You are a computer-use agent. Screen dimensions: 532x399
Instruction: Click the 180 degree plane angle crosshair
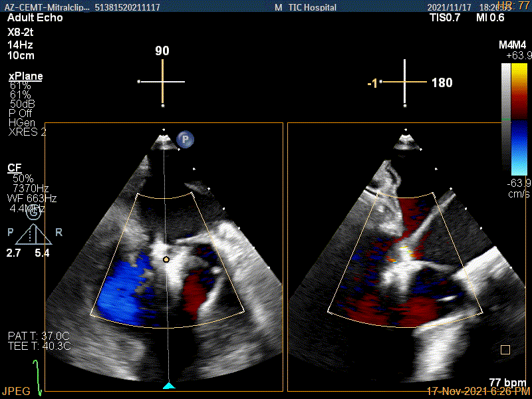pos(404,82)
